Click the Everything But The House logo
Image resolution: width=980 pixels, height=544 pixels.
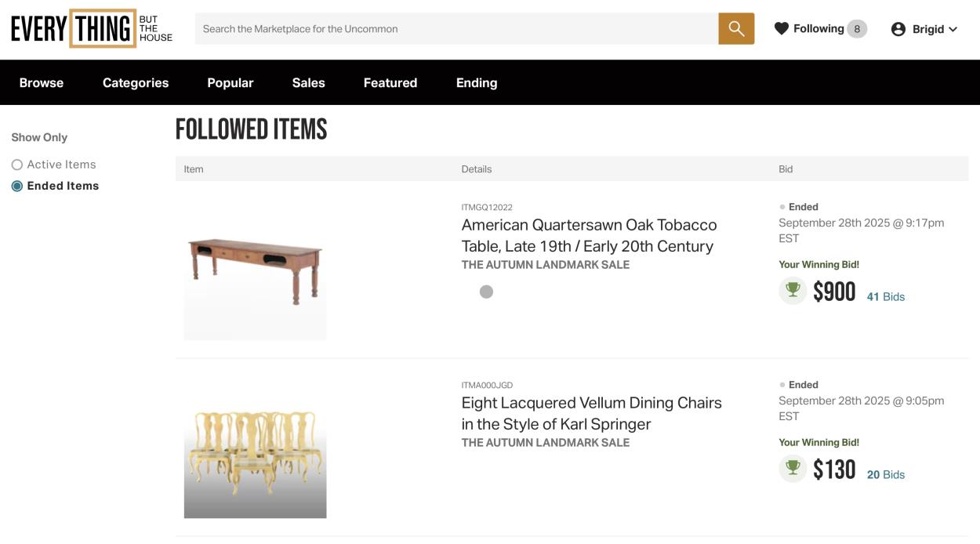92,29
